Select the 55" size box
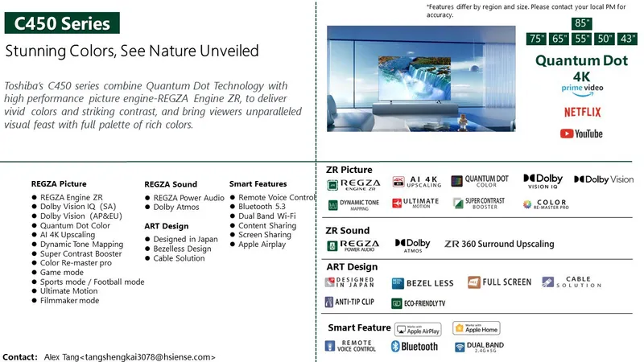The image size is (644, 362). pyautogui.click(x=581, y=39)
